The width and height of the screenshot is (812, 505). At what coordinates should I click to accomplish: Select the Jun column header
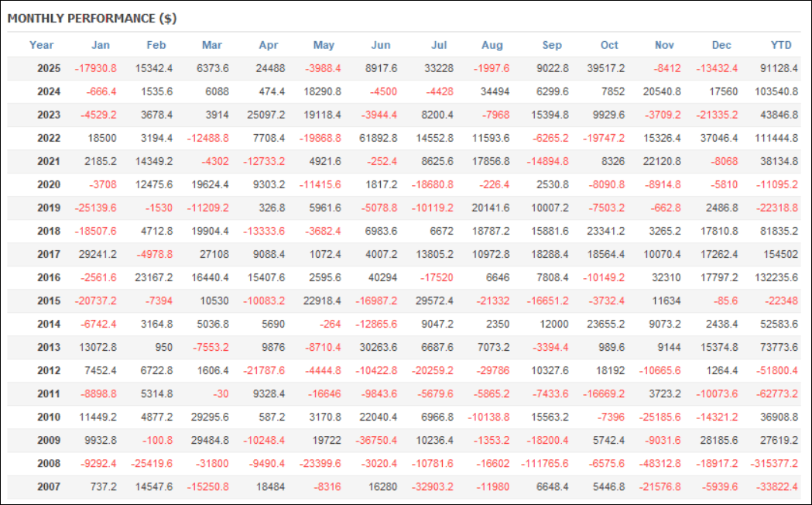click(381, 45)
